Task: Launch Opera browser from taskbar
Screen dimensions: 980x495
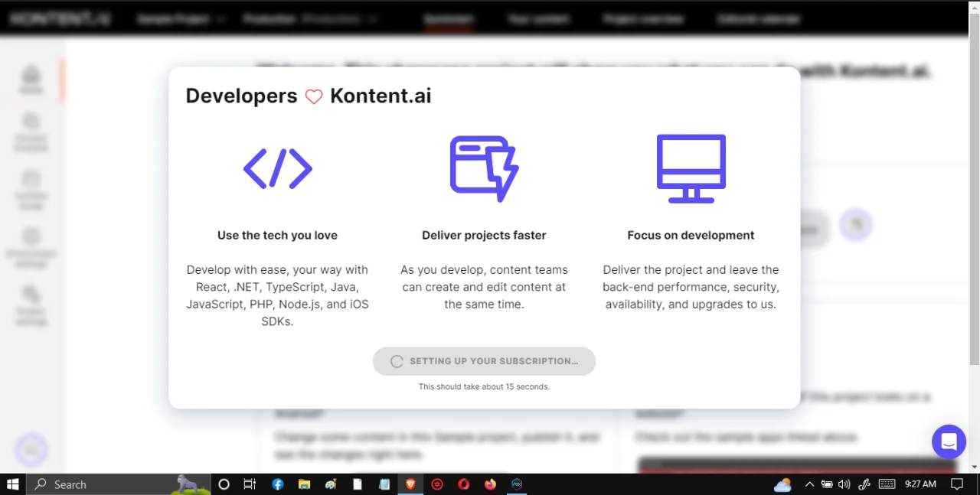Action: (464, 484)
